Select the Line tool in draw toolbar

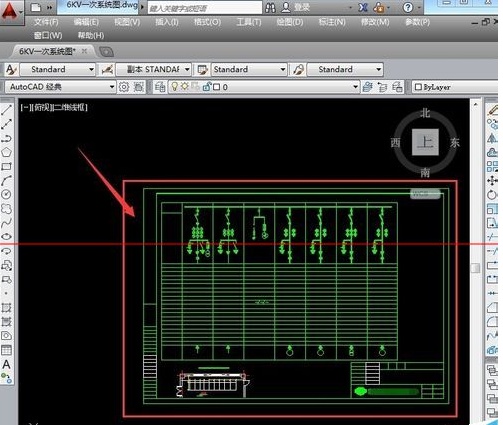coord(6,110)
